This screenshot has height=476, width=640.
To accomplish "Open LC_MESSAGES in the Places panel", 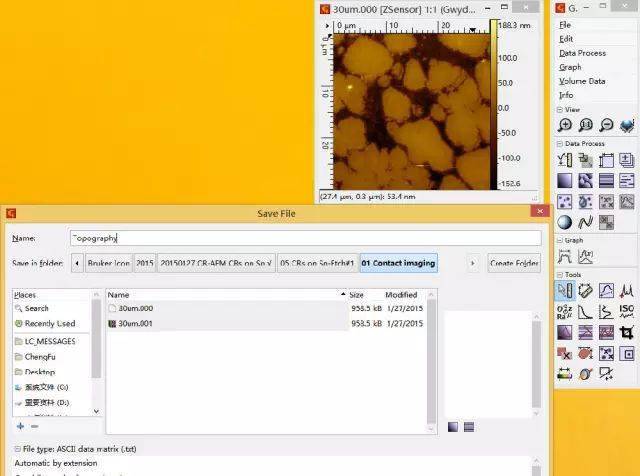I will (50, 341).
